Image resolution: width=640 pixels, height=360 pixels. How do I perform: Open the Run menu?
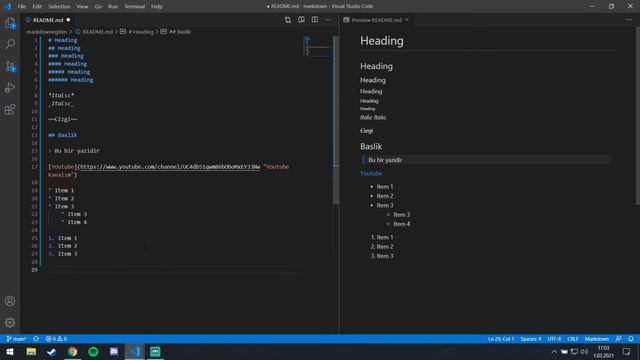(x=113, y=7)
